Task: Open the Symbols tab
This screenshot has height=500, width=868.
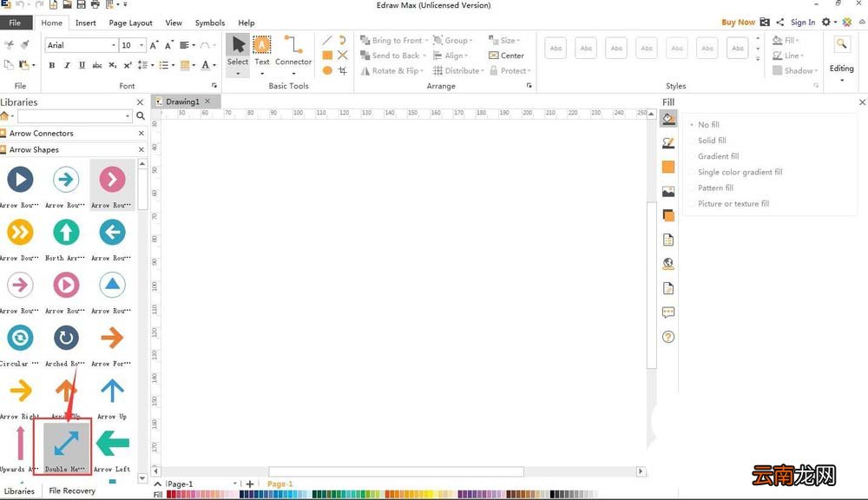Action: pyautogui.click(x=210, y=23)
